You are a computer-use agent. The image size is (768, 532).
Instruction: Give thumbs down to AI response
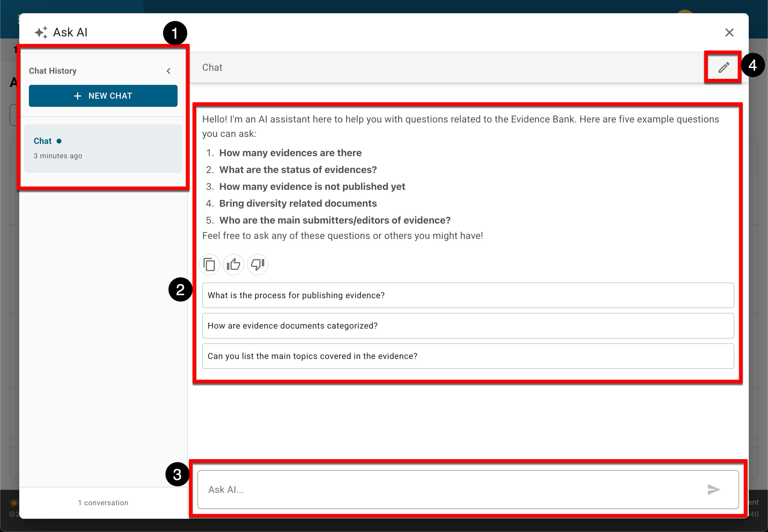pyautogui.click(x=257, y=265)
